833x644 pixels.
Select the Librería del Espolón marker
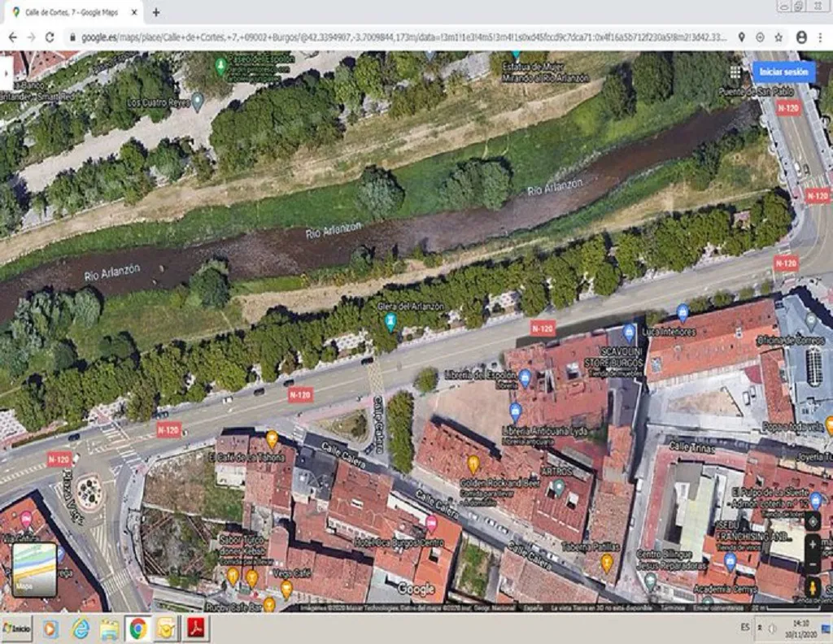(525, 378)
